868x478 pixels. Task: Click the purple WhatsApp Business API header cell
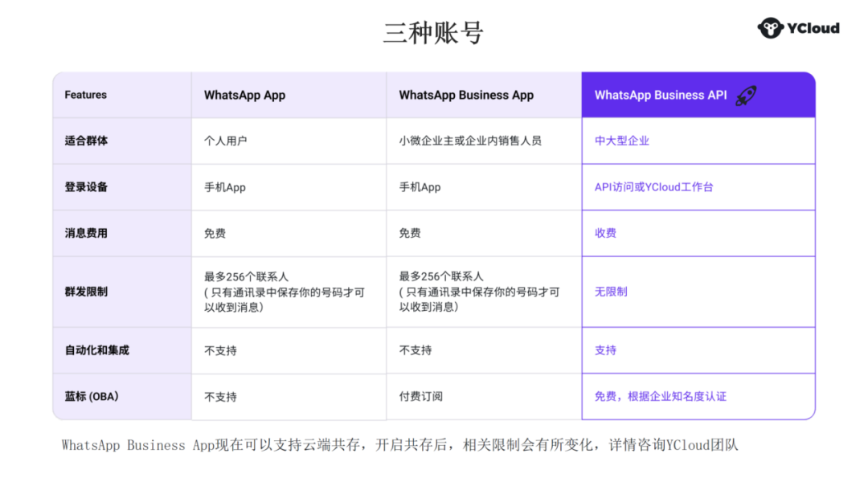(698, 94)
